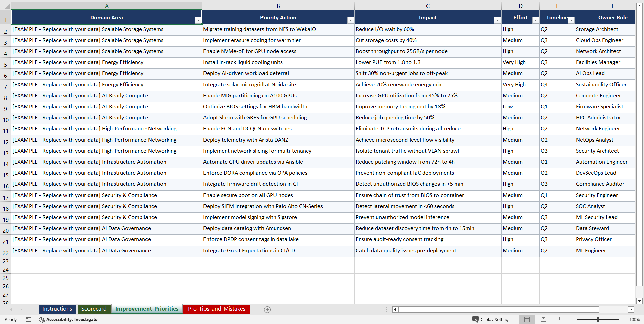Open Display Settings in the status bar
The width and height of the screenshot is (644, 324).
tap(492, 319)
